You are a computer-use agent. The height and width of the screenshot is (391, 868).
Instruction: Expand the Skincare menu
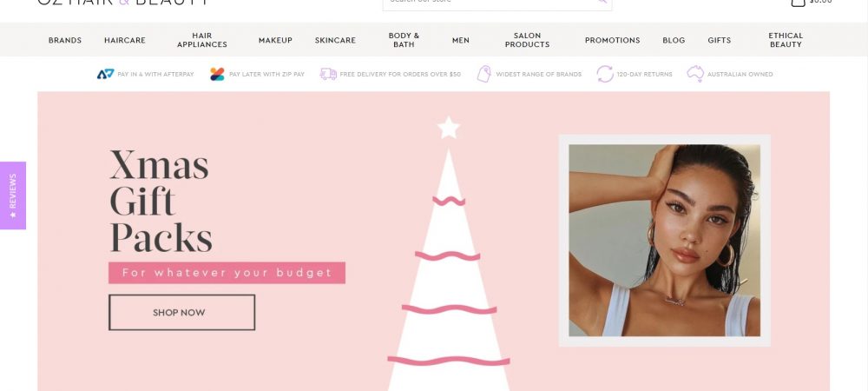335,40
